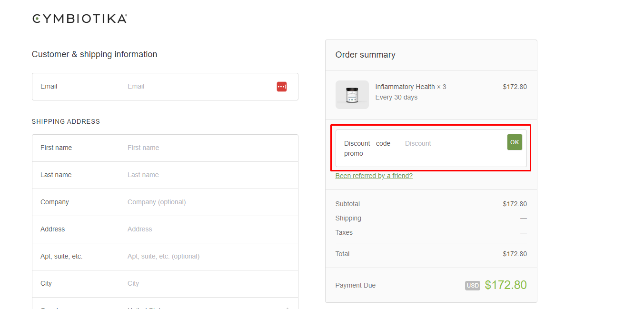Select the 'Shipping' summary label
The image size is (644, 309).
[x=348, y=218]
